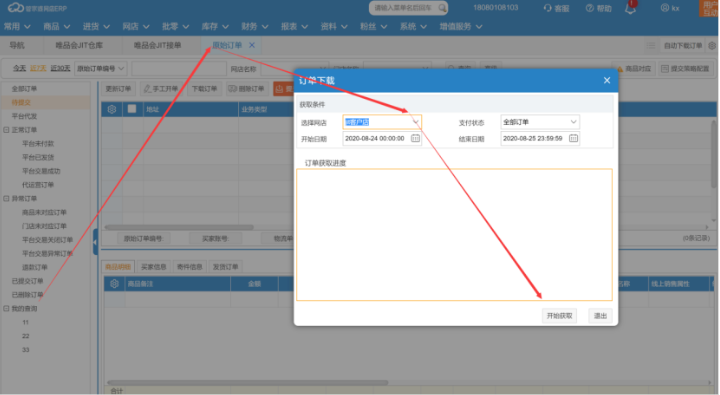
Task: Select 已提交订单 in the sidebar
Action: [x=28, y=281]
